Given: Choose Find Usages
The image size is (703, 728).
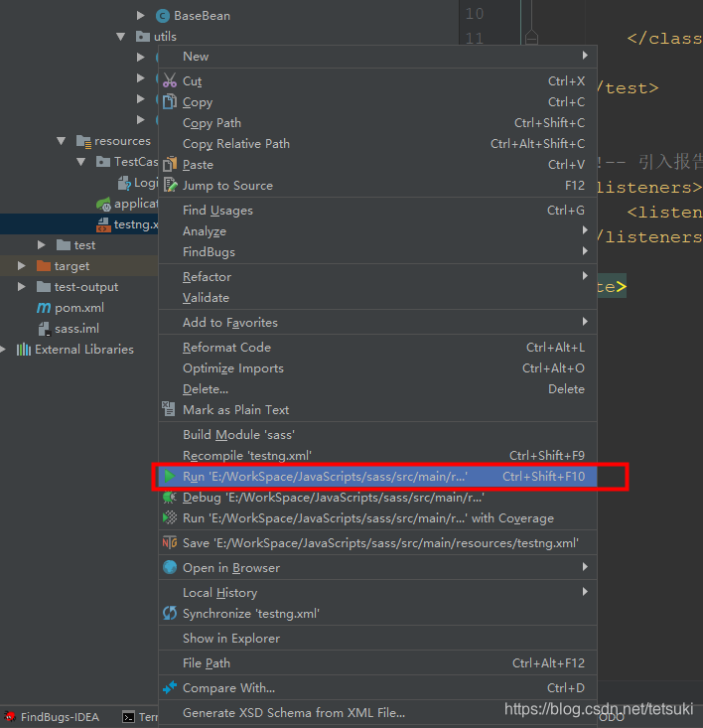Looking at the screenshot, I should pos(377,210).
